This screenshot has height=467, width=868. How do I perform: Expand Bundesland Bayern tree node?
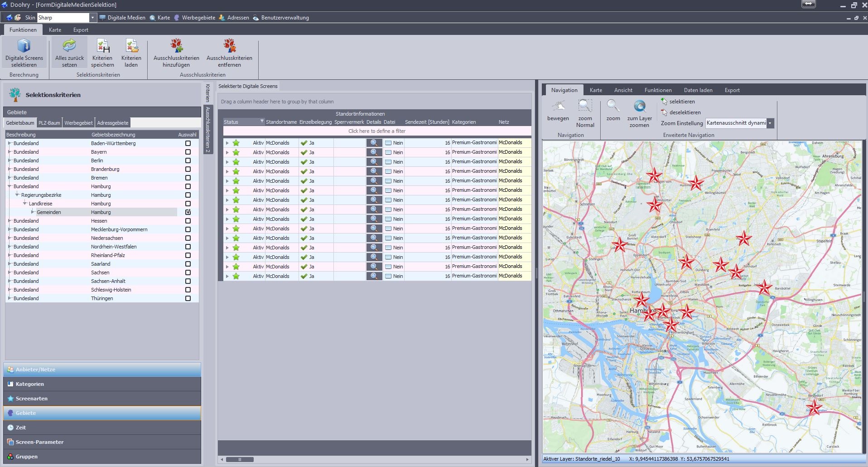pyautogui.click(x=10, y=152)
